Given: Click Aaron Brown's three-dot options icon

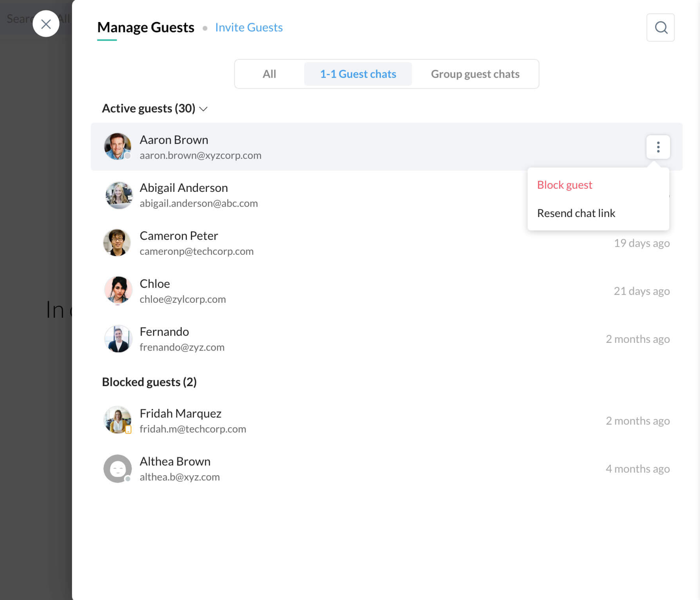Looking at the screenshot, I should click(658, 147).
